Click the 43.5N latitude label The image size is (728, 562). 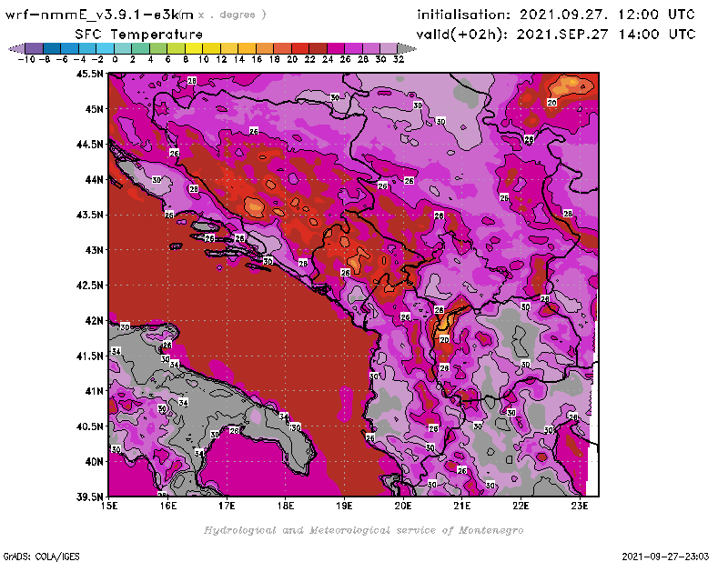(89, 215)
